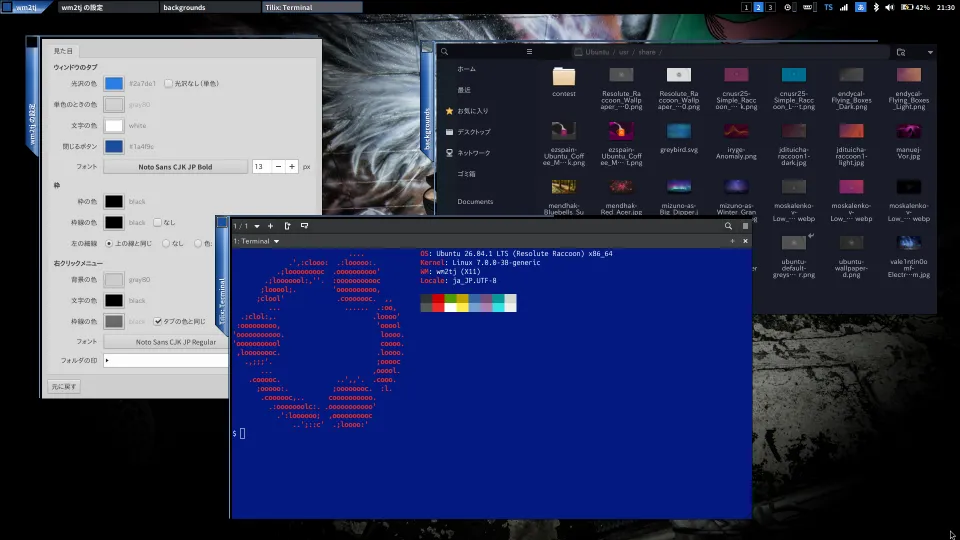Enable the 光沢なし(単色) checkbox
Viewport: 960px width, 540px height.
[x=168, y=83]
